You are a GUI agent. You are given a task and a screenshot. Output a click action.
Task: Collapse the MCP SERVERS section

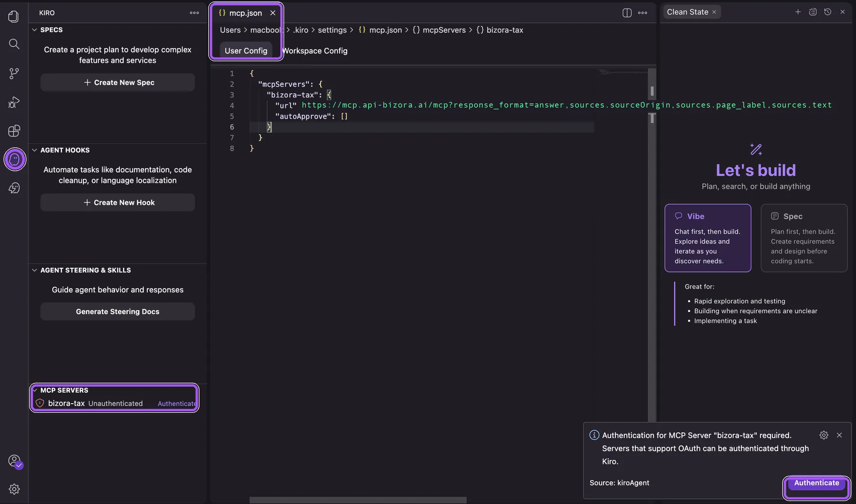tap(35, 390)
